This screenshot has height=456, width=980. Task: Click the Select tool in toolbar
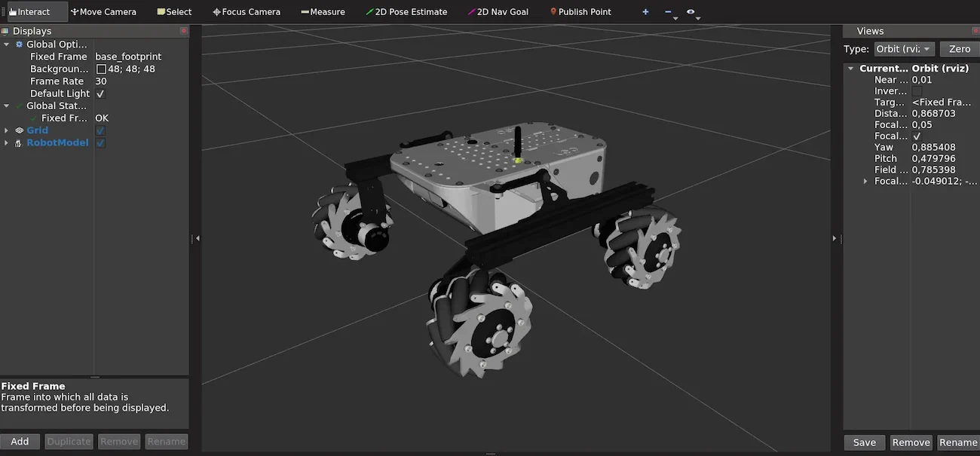click(174, 12)
